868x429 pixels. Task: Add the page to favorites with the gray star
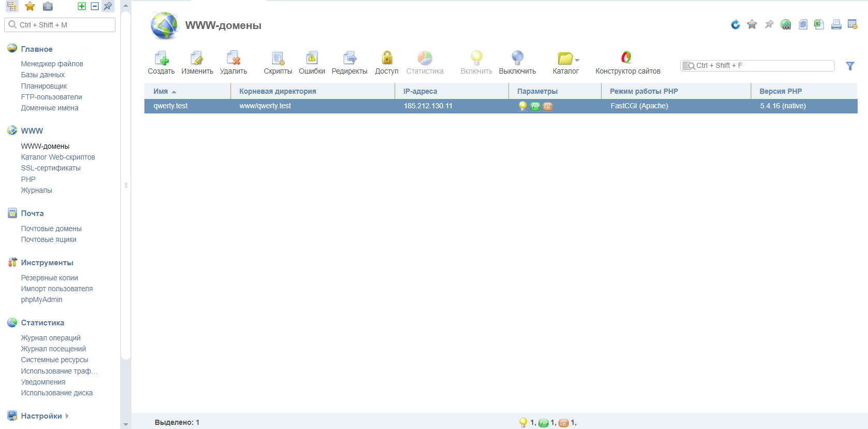click(x=752, y=24)
